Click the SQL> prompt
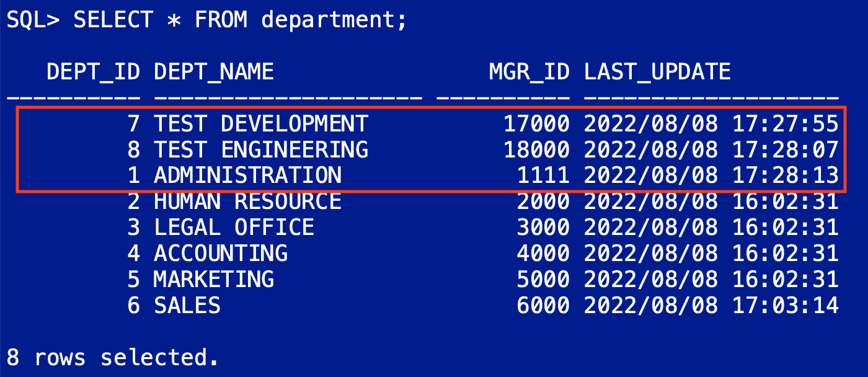Image resolution: width=868 pixels, height=377 pixels. [34, 19]
